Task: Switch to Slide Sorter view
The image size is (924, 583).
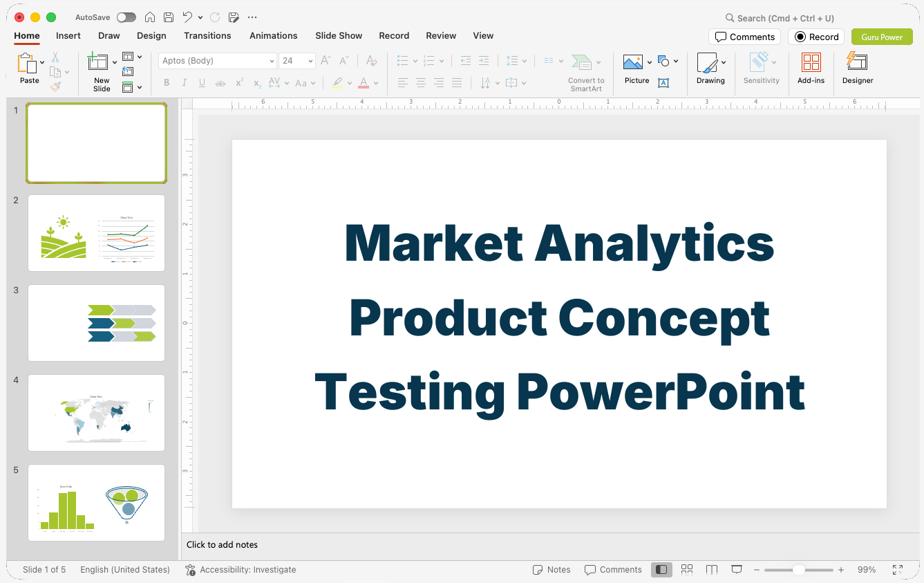Action: (687, 569)
